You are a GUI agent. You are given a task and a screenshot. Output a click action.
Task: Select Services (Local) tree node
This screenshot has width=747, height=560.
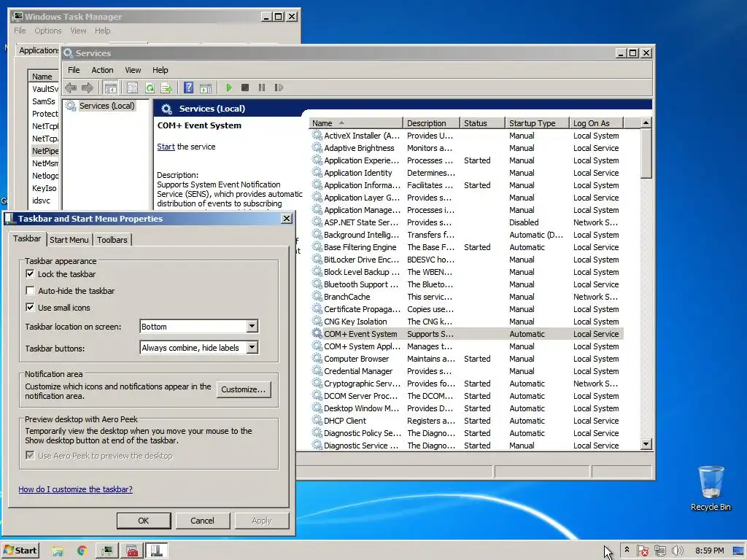tap(107, 106)
